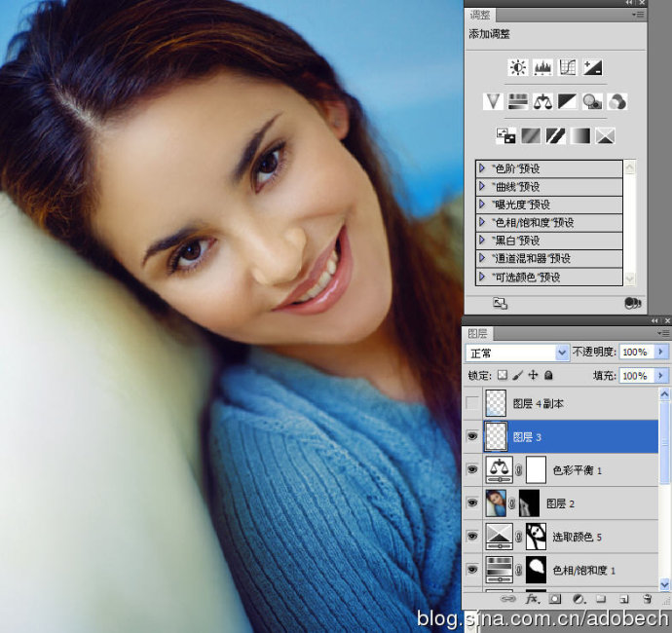
Task: Add a Black & White adjustment
Action: pyautogui.click(x=568, y=102)
